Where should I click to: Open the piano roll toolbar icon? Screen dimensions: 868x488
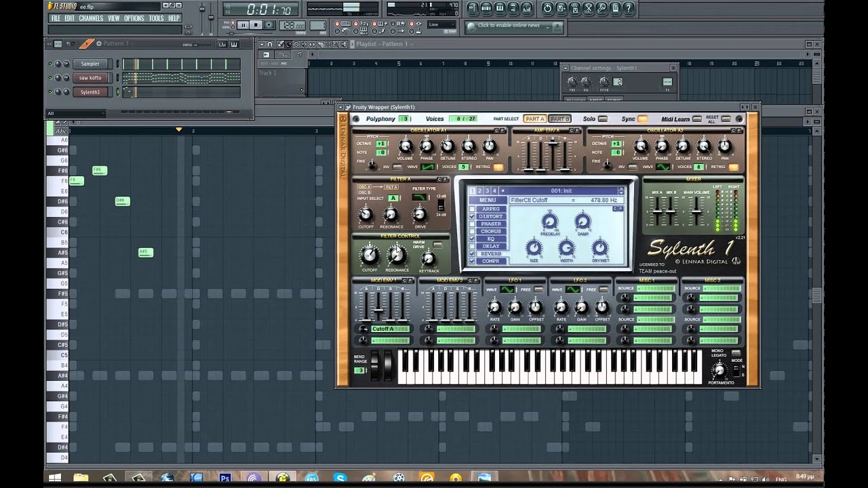[500, 8]
